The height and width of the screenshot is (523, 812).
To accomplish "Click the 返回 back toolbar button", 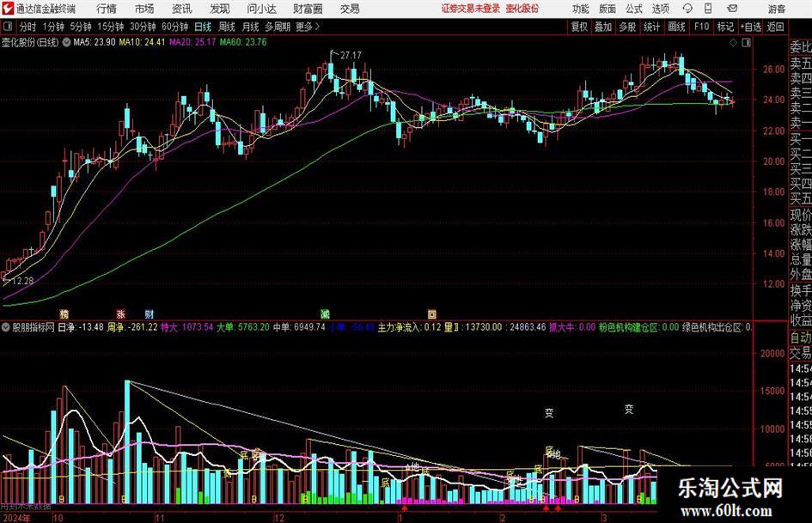I will [776, 27].
